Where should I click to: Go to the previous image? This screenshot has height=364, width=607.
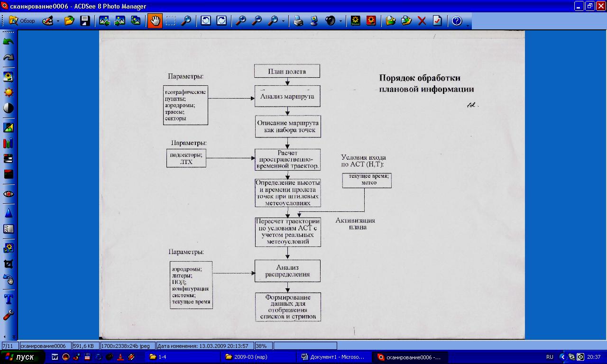click(104, 21)
